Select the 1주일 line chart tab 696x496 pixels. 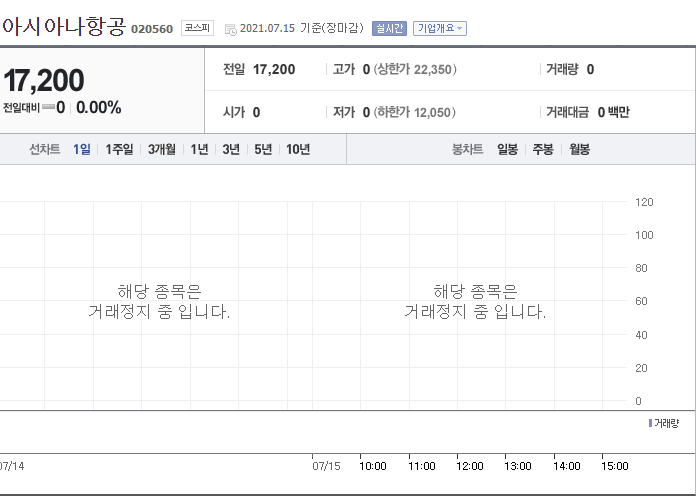click(x=119, y=149)
